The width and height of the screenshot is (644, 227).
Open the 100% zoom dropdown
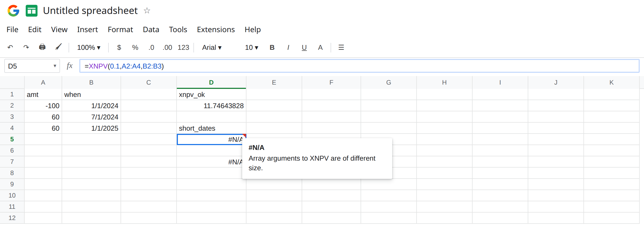[89, 47]
